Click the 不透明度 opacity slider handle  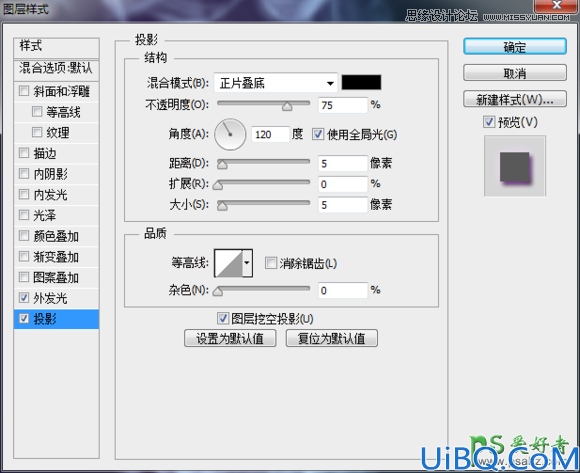287,107
